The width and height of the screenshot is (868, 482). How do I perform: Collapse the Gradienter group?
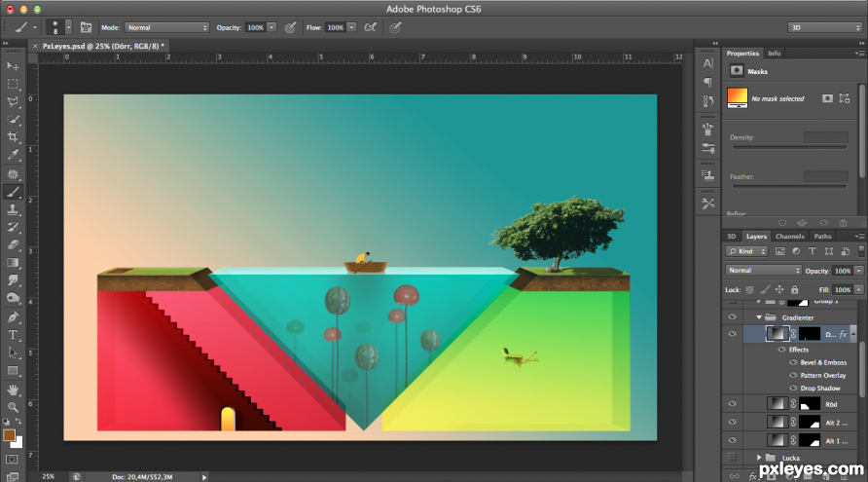tap(759, 317)
